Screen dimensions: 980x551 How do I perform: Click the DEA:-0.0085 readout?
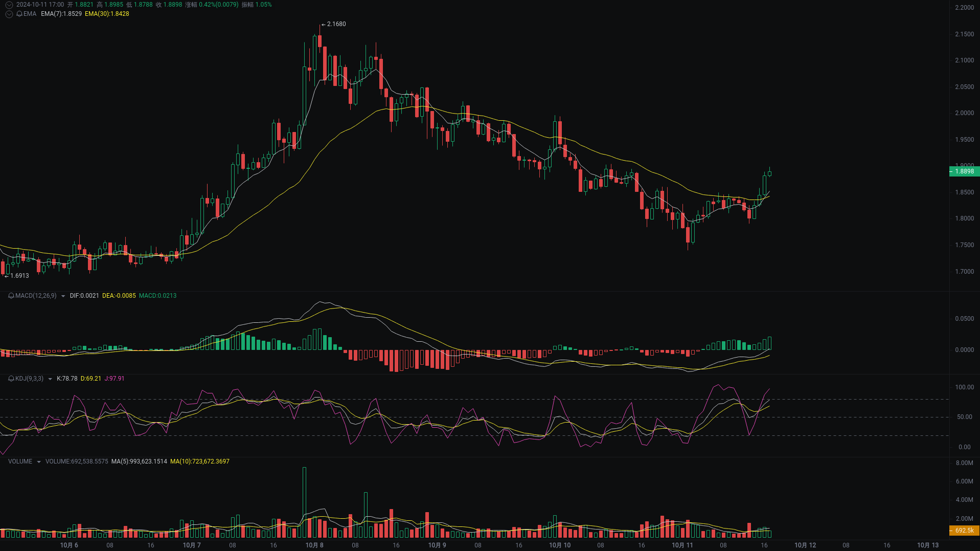[x=119, y=296]
